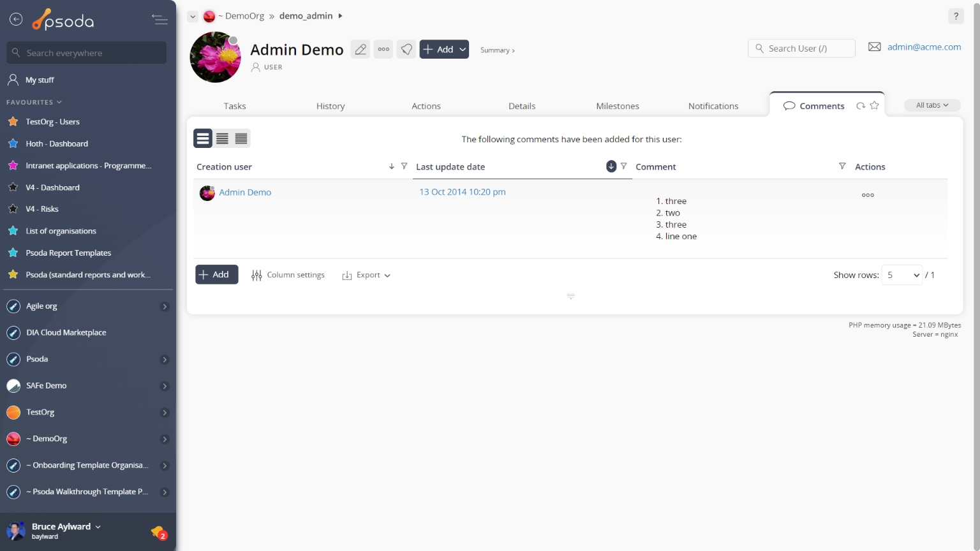
Task: Open the History tab
Action: coord(330,106)
